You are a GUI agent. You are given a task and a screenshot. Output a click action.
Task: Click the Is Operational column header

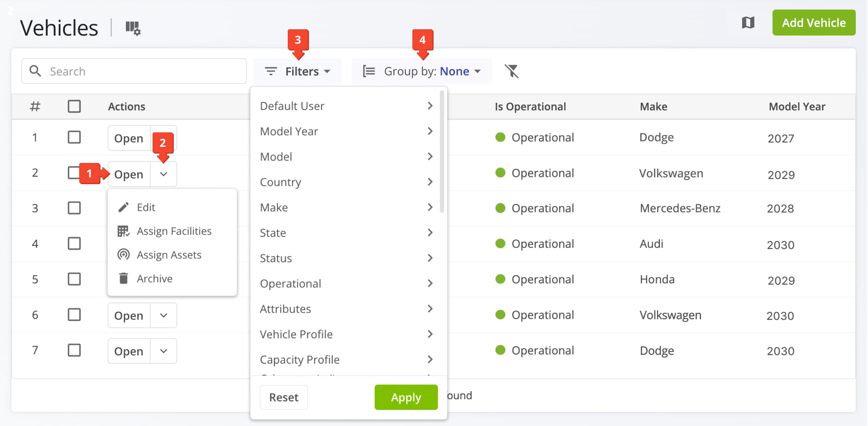[530, 106]
